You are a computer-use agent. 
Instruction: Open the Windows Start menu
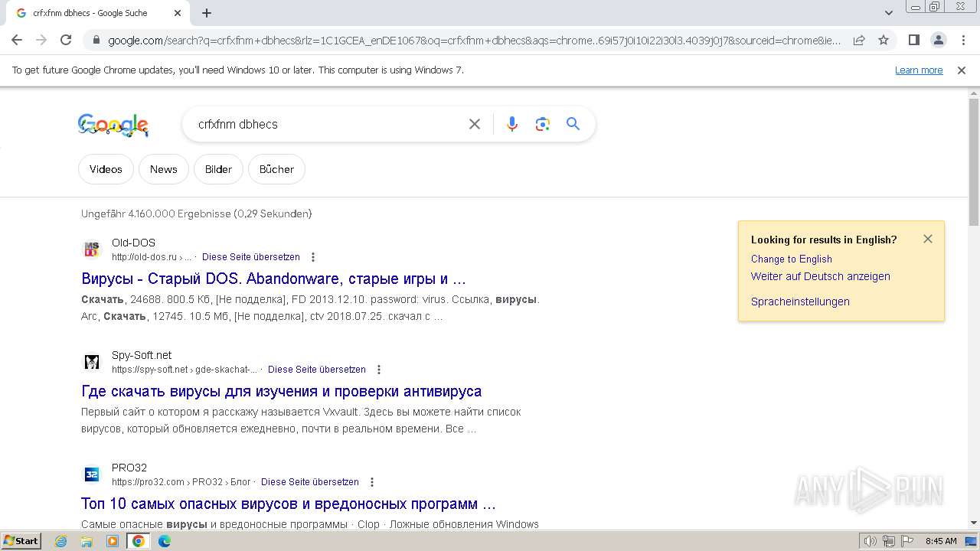(21, 541)
